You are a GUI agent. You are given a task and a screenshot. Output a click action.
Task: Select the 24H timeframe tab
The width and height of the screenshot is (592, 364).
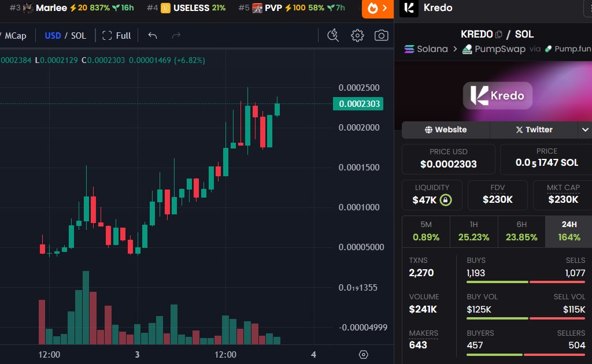coord(569,231)
